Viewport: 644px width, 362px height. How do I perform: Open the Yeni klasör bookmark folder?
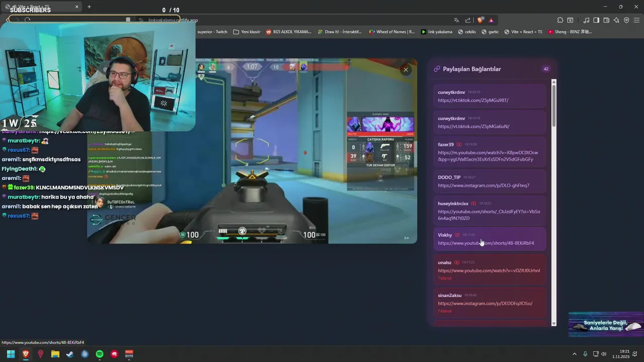click(x=247, y=32)
